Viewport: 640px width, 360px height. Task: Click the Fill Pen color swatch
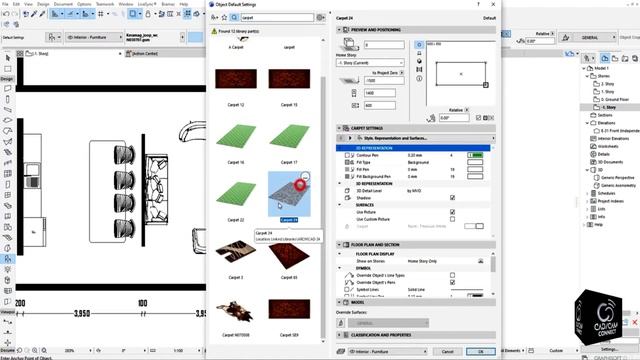(x=475, y=169)
